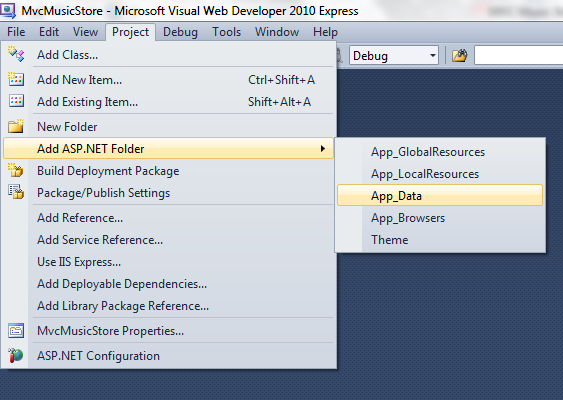Click the Package/Publish Settings icon

[16, 192]
